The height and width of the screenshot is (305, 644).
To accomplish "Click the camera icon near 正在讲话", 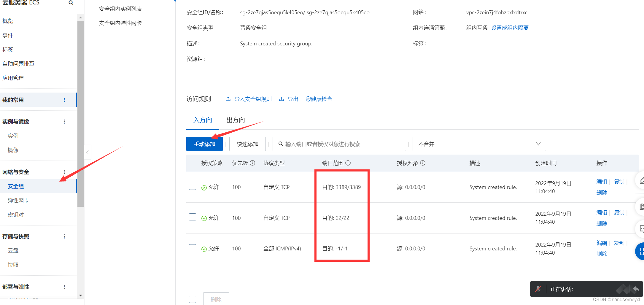I will point(622,289).
